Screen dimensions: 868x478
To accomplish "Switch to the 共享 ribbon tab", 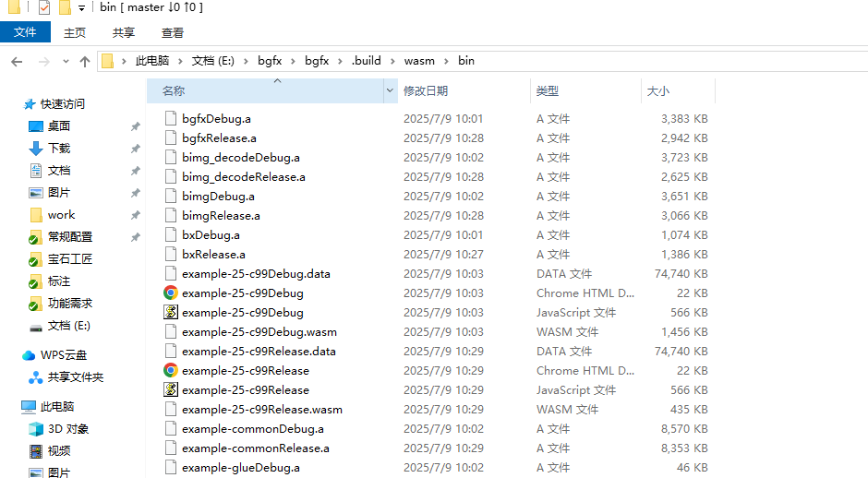I will [123, 32].
